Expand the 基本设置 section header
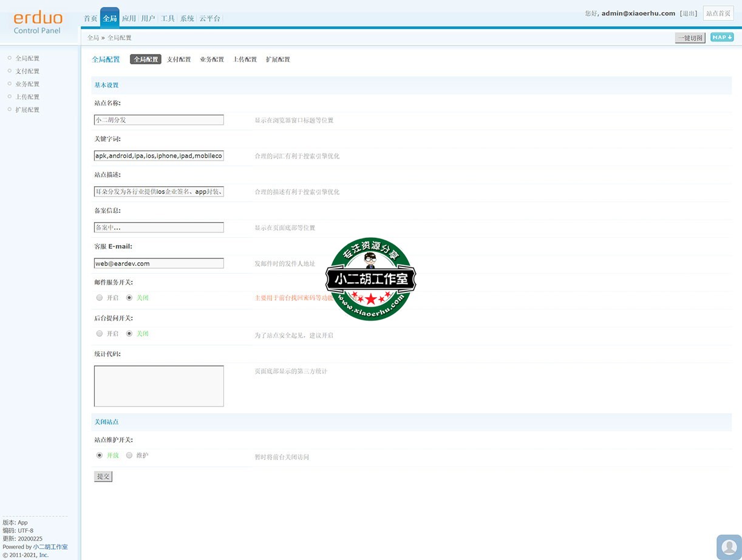The height and width of the screenshot is (560, 742). tap(106, 85)
